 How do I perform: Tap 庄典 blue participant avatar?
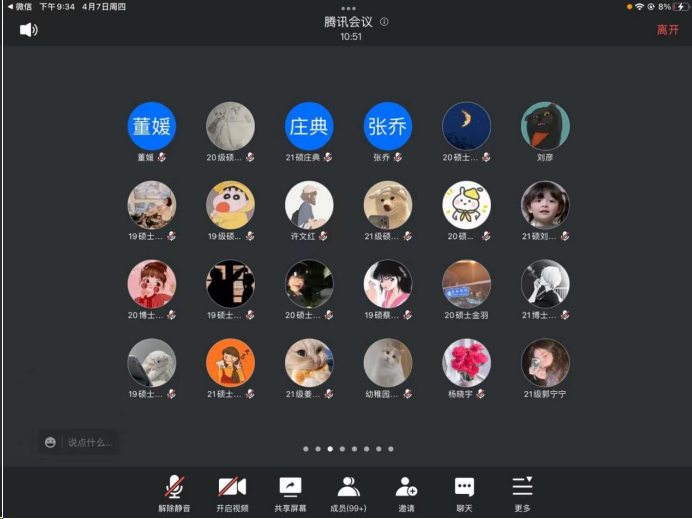click(309, 127)
